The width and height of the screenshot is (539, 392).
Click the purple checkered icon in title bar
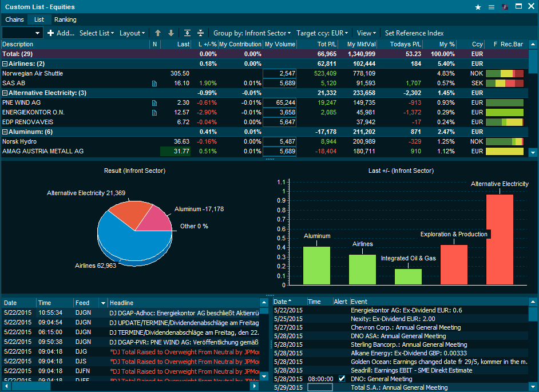click(505, 7)
